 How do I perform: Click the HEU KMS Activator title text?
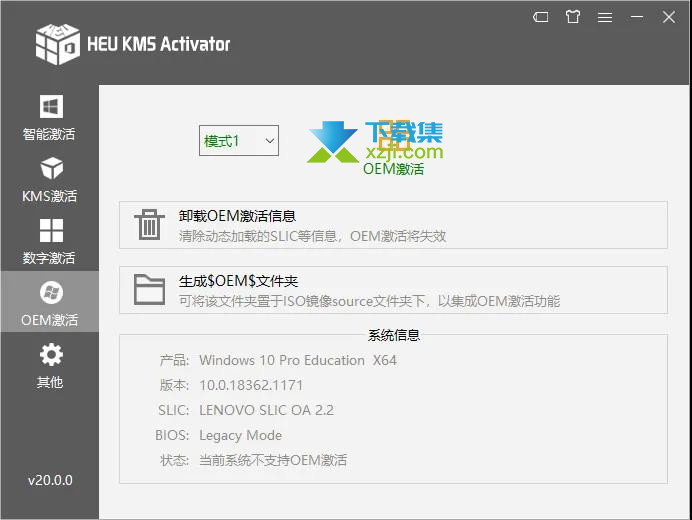point(159,44)
